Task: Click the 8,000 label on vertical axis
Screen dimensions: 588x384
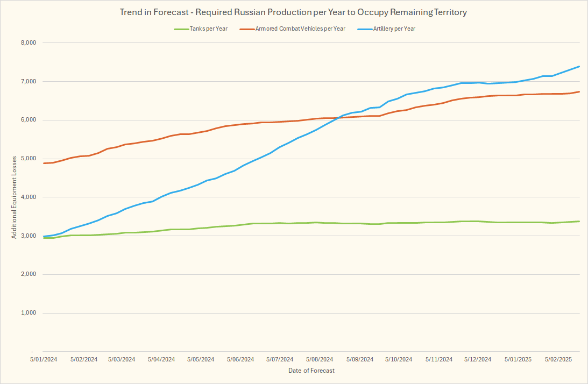Action: coord(28,43)
